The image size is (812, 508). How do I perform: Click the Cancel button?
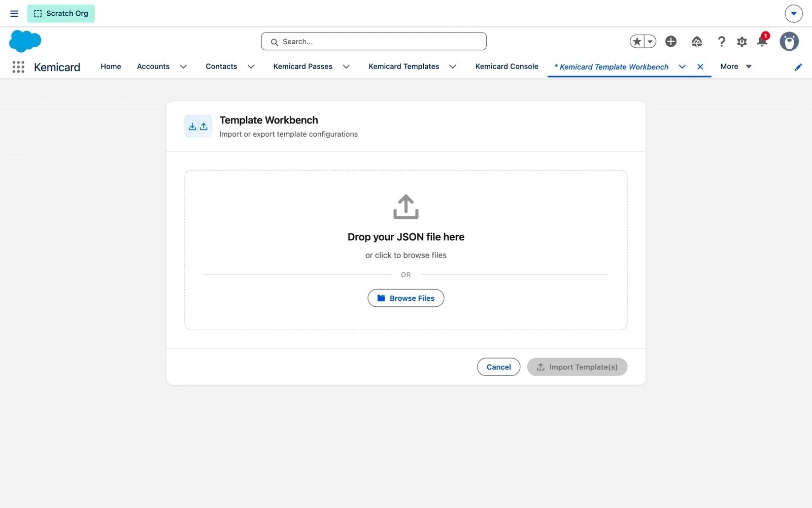pyautogui.click(x=498, y=367)
